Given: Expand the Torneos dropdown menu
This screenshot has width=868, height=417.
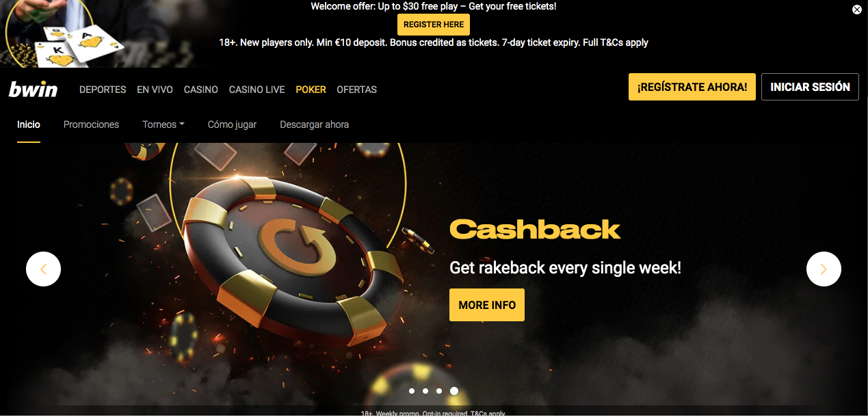Looking at the screenshot, I should (163, 124).
